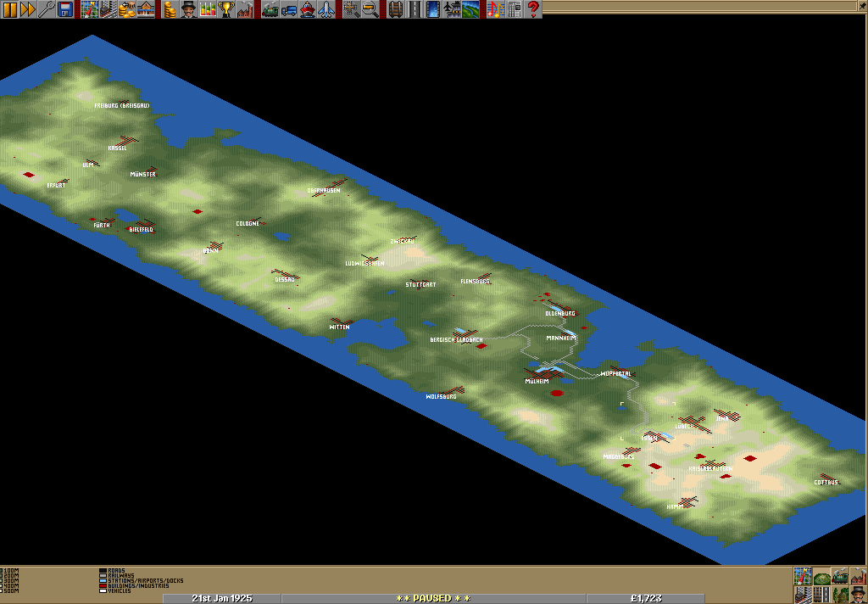868x604 pixels.
Task: Click the Wuppertal town label
Action: [615, 374]
